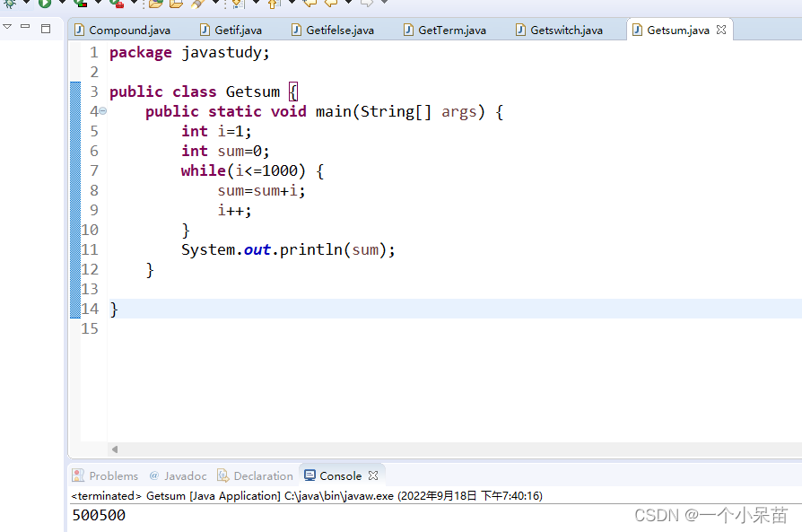Switch to Getif.java editor tab
Screen dimensions: 802x532
(231, 31)
